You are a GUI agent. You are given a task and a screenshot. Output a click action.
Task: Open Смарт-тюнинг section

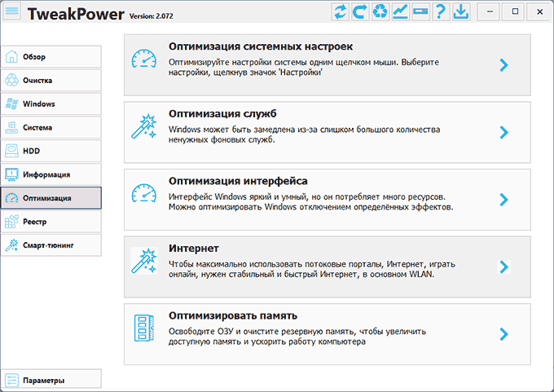51,245
